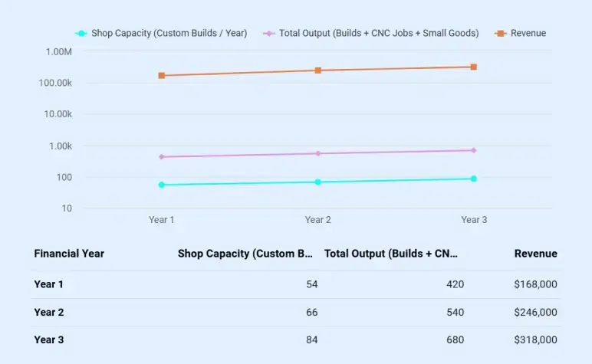Image resolution: width=592 pixels, height=364 pixels.
Task: Click Revenue data point for Year 3
Action: (x=474, y=67)
